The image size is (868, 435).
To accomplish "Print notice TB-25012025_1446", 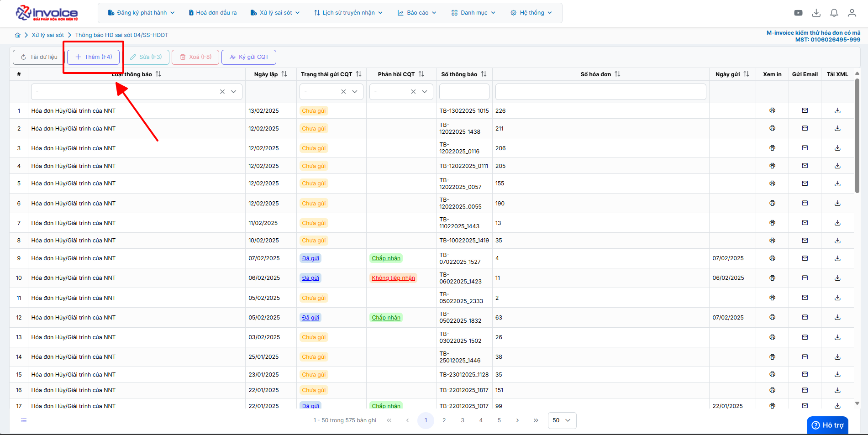I will [772, 357].
